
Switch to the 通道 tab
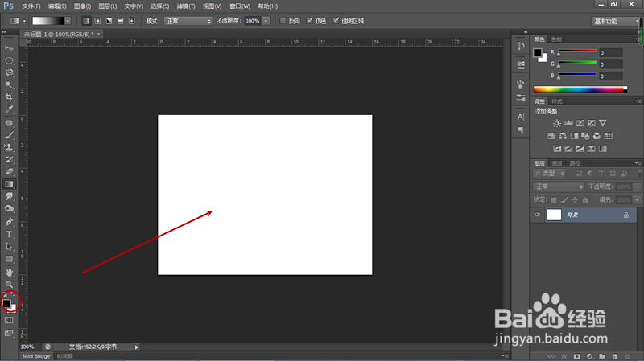[556, 163]
